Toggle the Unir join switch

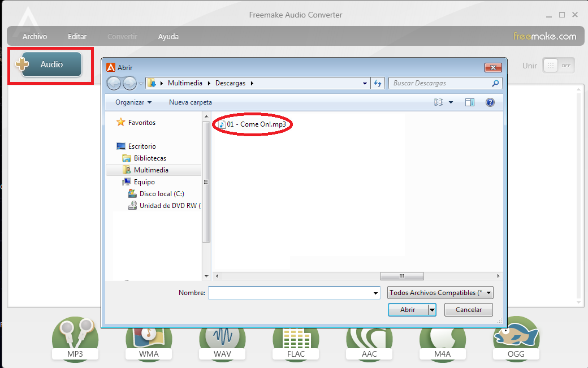click(x=559, y=66)
